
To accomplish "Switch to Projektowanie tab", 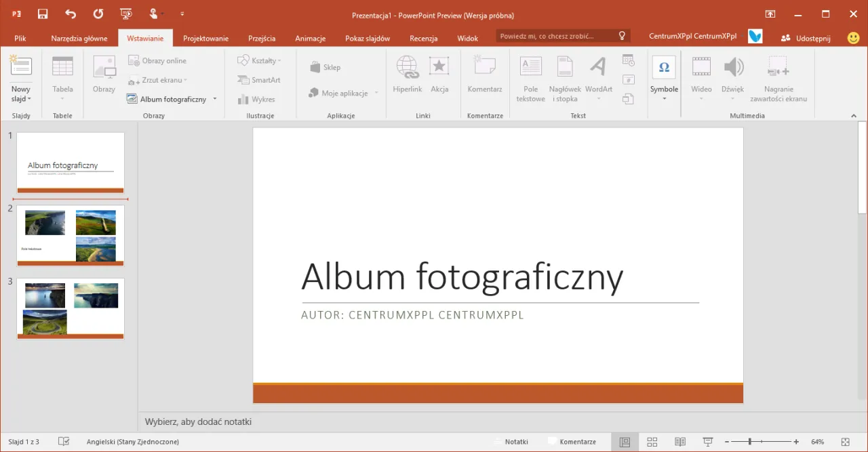I will (x=205, y=38).
